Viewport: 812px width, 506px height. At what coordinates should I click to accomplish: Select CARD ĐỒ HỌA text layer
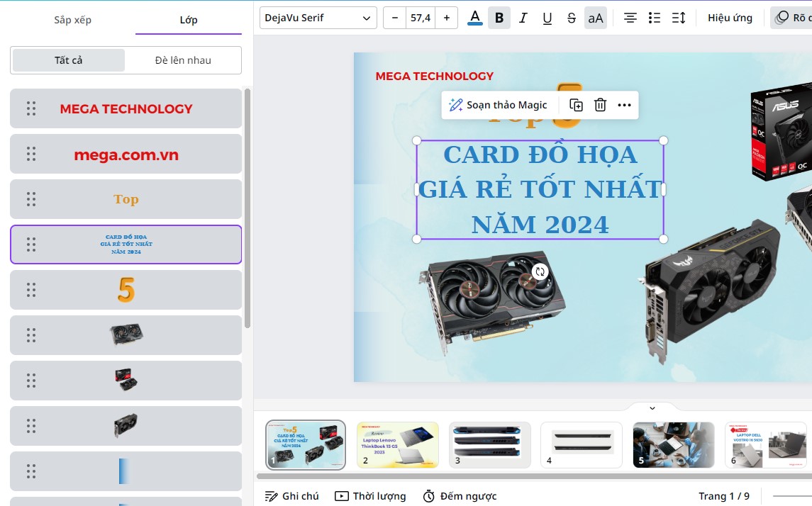click(126, 244)
